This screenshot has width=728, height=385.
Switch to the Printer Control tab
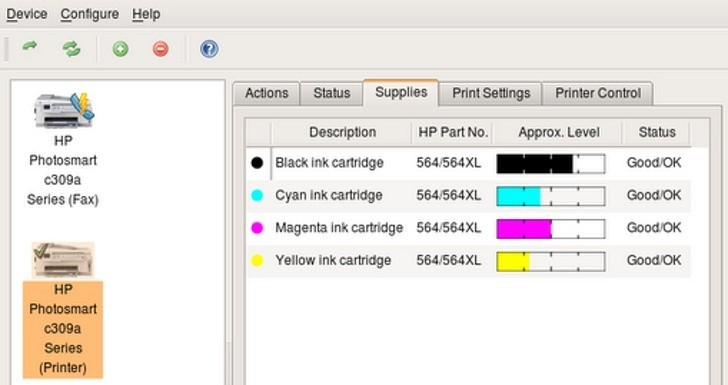click(x=598, y=93)
